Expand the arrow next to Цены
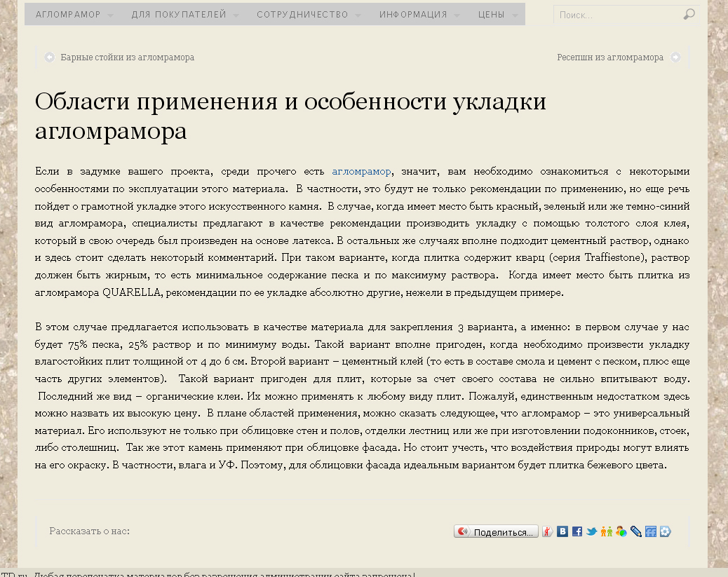The image size is (728, 577). 515,15
